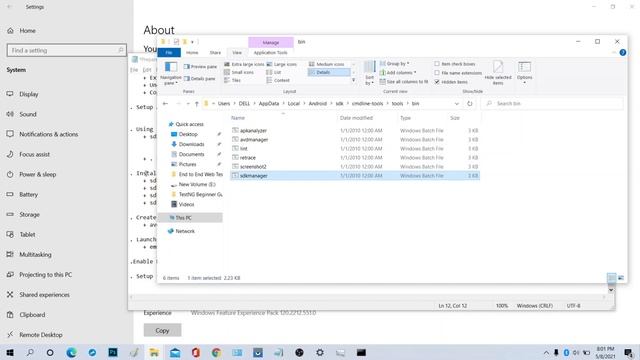Click the Search bin field
Viewport: 640px width, 360px height.
[553, 104]
